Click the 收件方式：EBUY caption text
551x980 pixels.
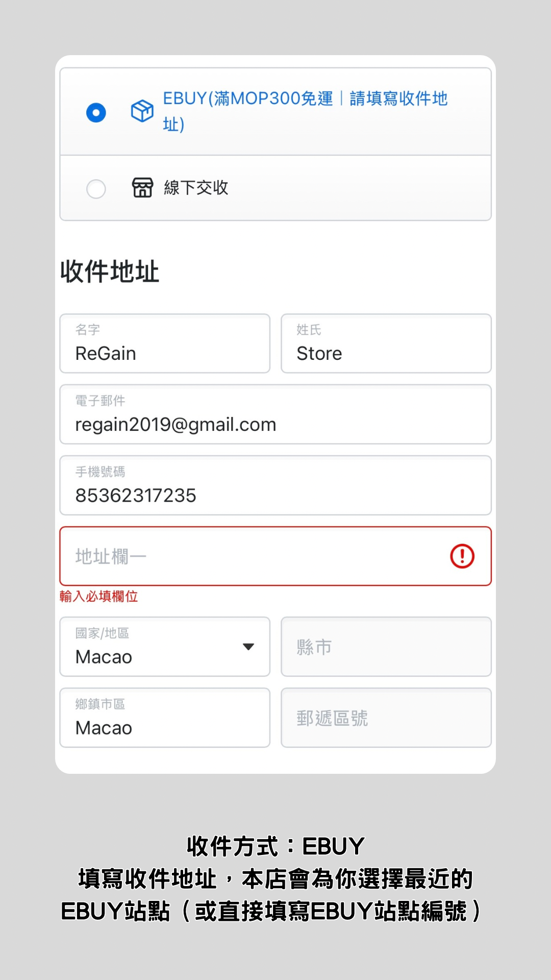tap(275, 846)
